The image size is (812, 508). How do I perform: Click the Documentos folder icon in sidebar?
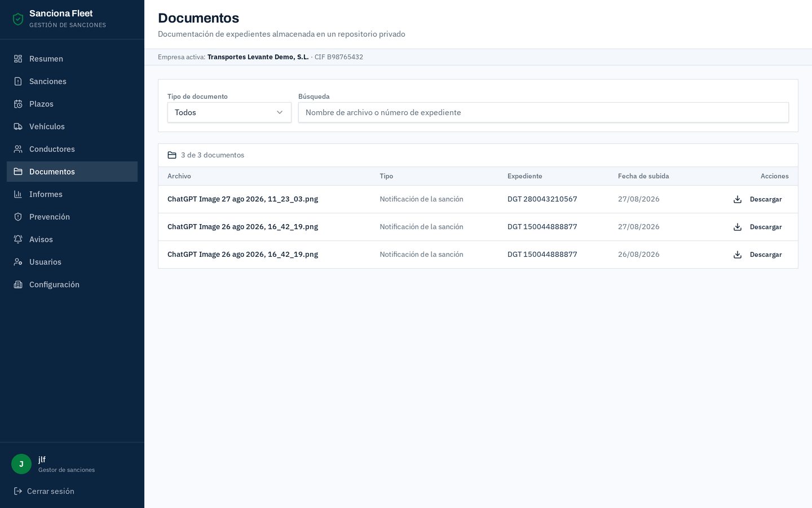pos(18,172)
